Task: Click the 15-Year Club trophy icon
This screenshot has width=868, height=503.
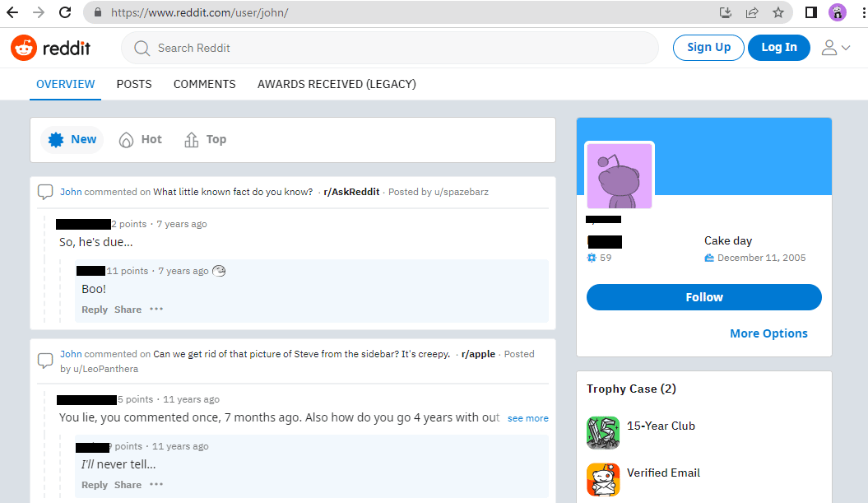Action: [x=603, y=433]
